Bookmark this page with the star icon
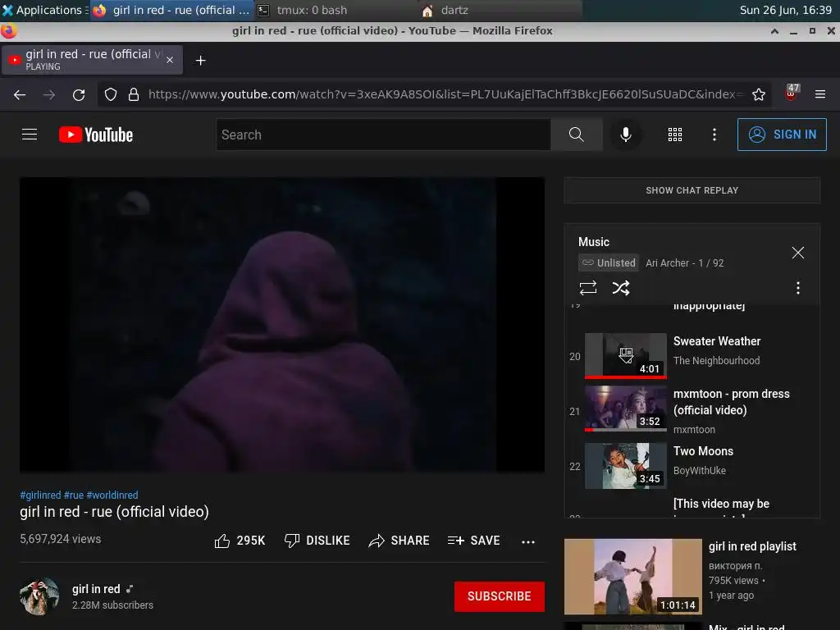The height and width of the screenshot is (630, 840). (759, 95)
